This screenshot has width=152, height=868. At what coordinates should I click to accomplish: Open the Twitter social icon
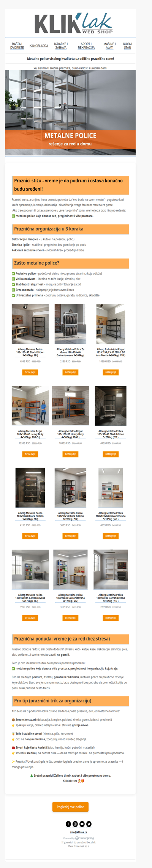[x=89, y=824]
